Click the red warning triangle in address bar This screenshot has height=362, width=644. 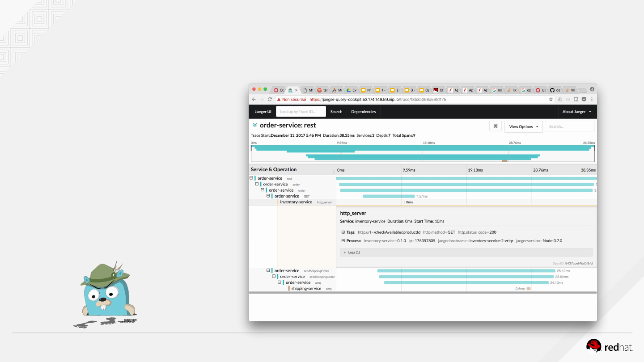(x=279, y=99)
